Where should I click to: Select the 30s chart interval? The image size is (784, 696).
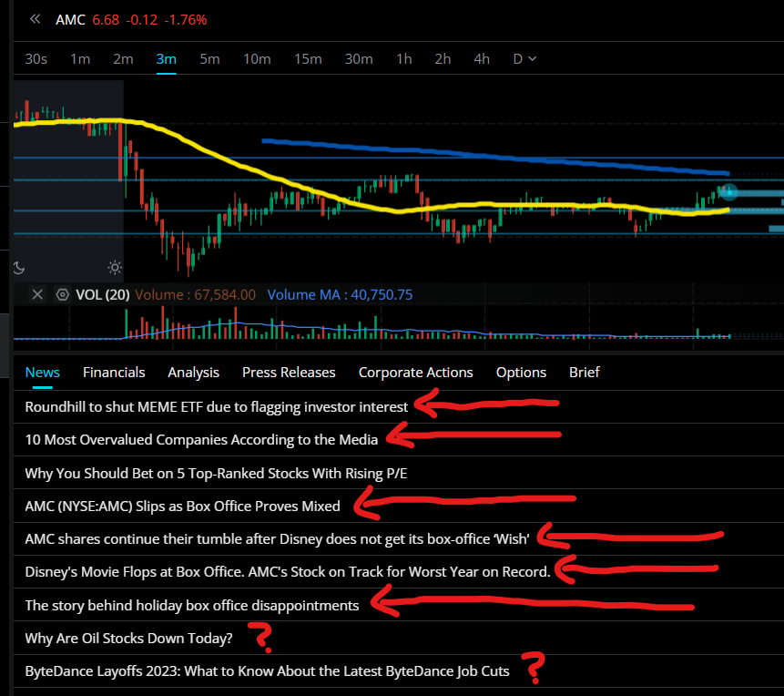tap(36, 59)
